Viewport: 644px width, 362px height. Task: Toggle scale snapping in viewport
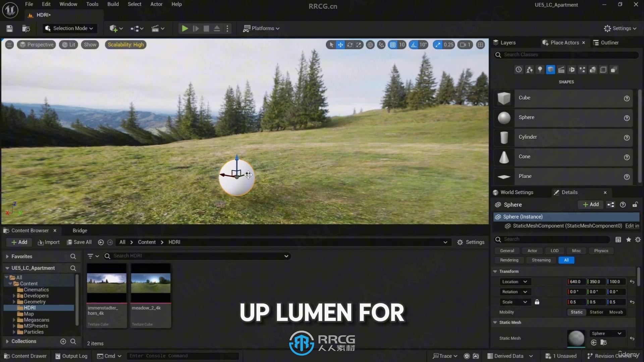pyautogui.click(x=438, y=45)
